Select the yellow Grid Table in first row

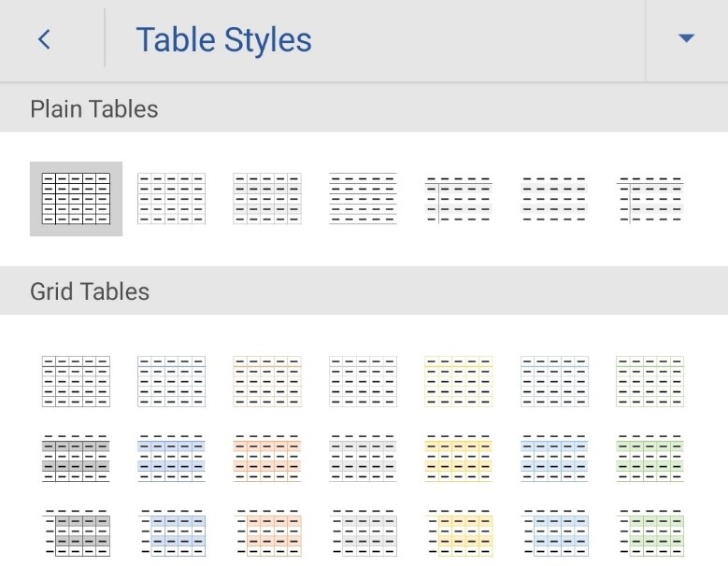pyautogui.click(x=458, y=381)
